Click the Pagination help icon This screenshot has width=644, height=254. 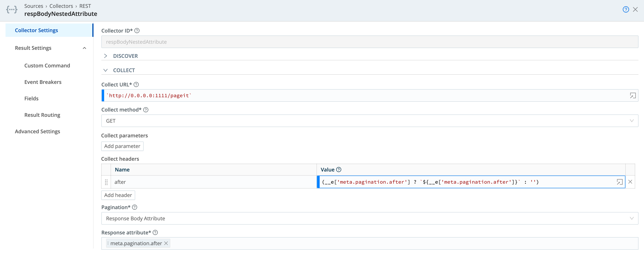pos(135,207)
